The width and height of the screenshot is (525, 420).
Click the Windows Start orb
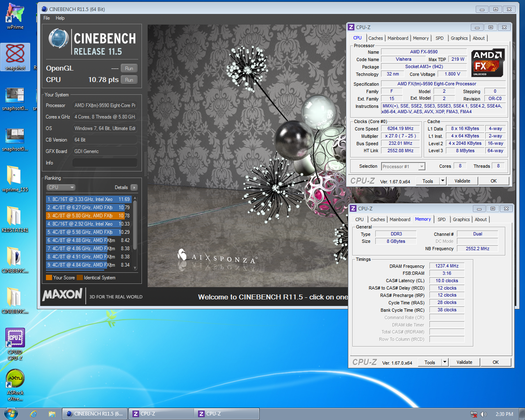click(11, 413)
